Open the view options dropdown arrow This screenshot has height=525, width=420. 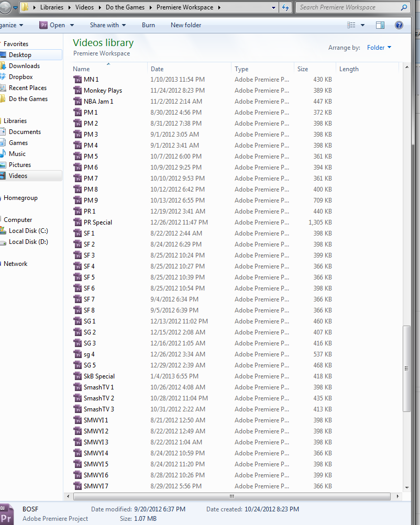[362, 25]
